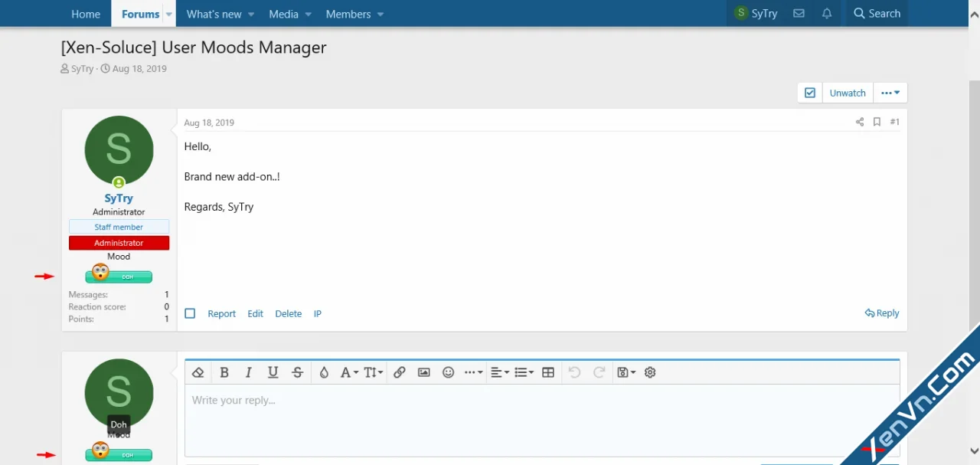Open SyTry author link below thread title
The height and width of the screenshot is (465, 980).
[x=83, y=68]
